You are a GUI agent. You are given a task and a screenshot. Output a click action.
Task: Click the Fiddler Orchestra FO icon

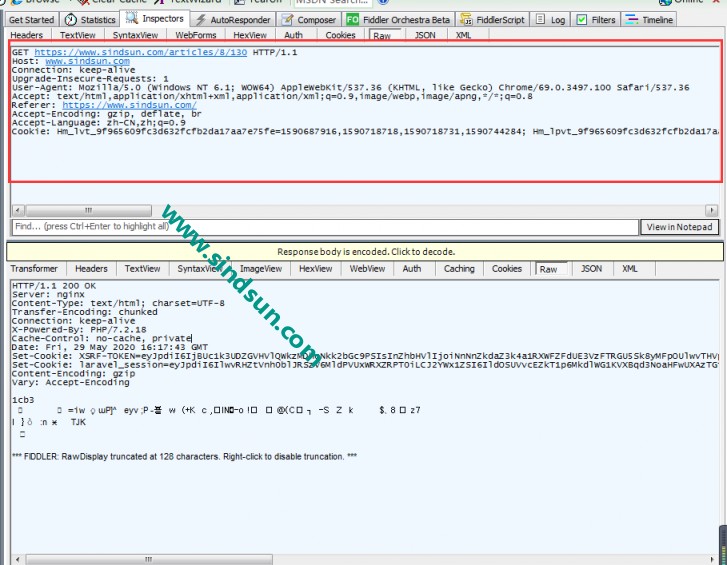click(x=352, y=20)
